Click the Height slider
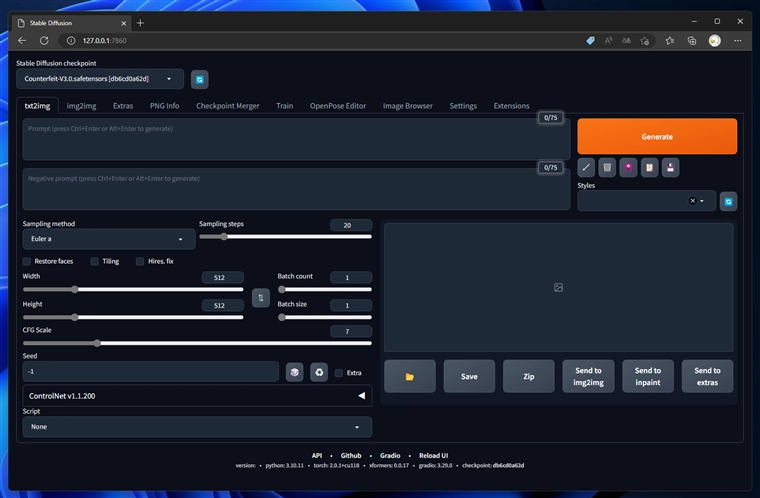The image size is (760, 498). (133, 318)
